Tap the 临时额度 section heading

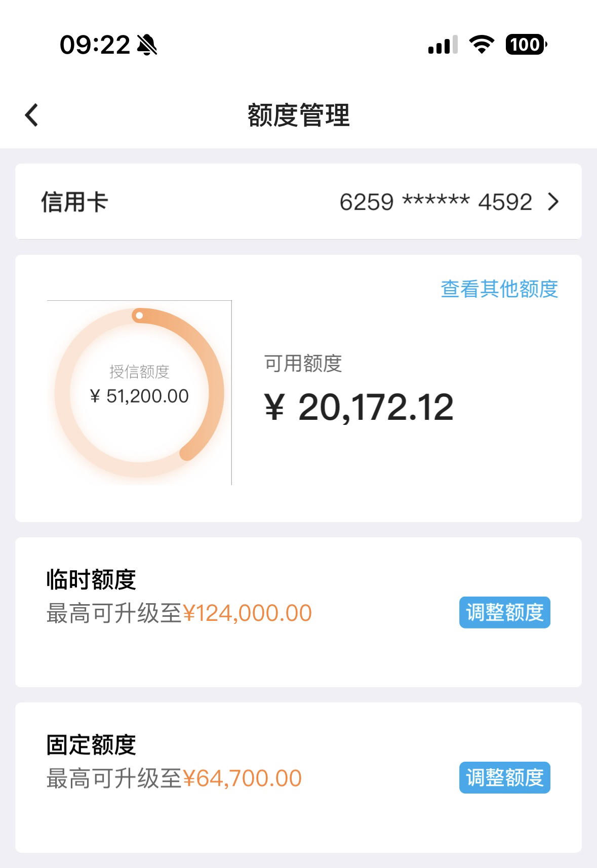[x=91, y=579]
